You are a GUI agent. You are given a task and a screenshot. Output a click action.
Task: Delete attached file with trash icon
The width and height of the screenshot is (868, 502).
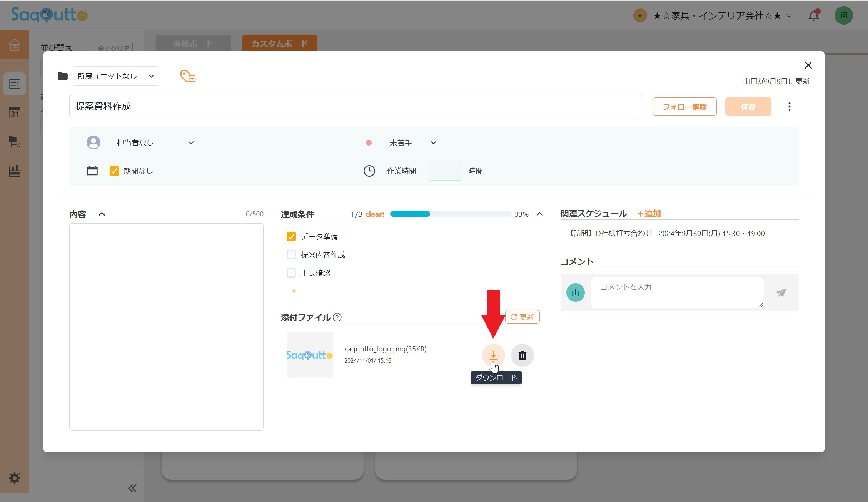click(522, 355)
